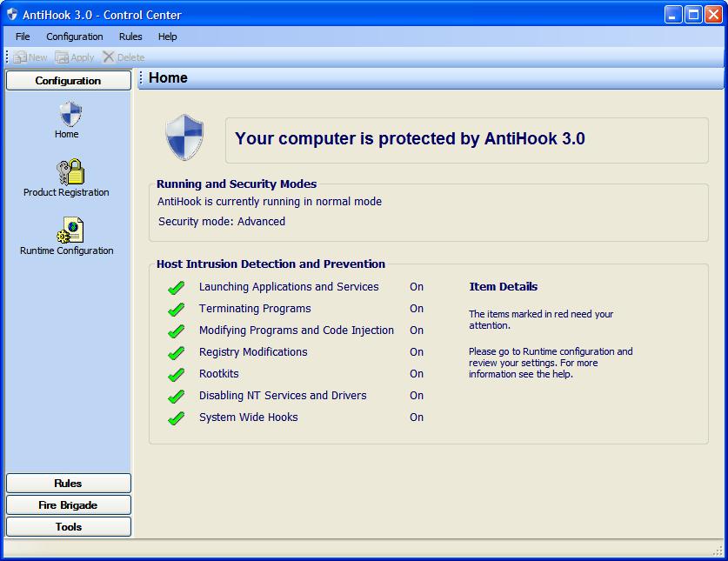The image size is (728, 561).
Task: Select Registry Modifications protection item
Action: 253,352
